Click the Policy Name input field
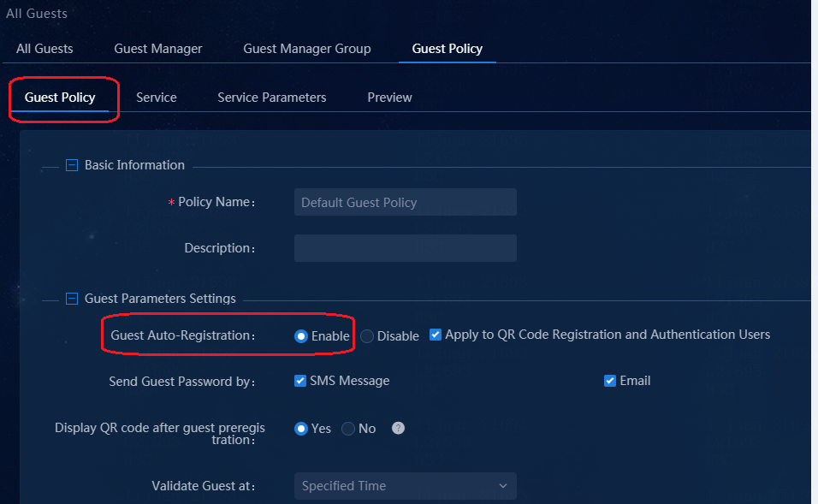The image size is (818, 504). (406, 202)
